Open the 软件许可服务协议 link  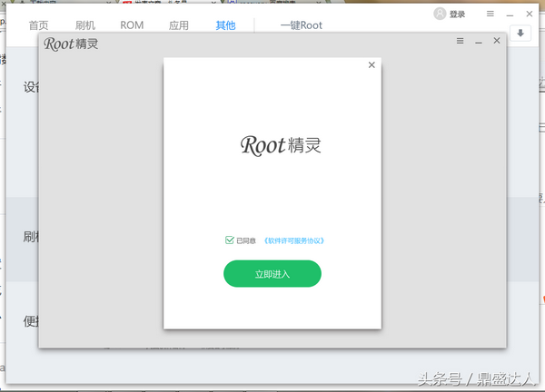pyautogui.click(x=294, y=240)
